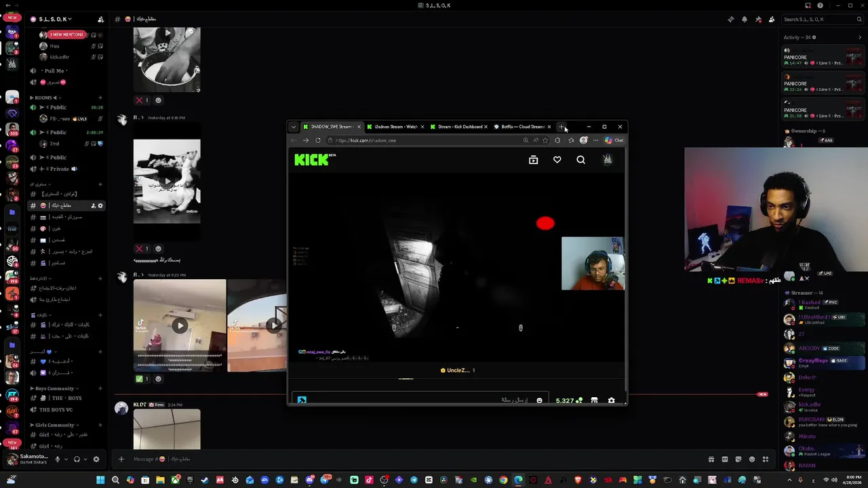Collapse the ROOMS category
Viewport: 868px width, 488px height.
[45, 98]
